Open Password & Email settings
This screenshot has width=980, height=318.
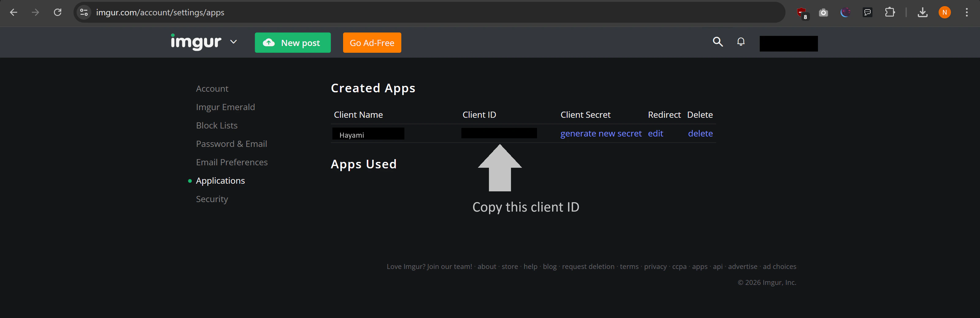231,144
